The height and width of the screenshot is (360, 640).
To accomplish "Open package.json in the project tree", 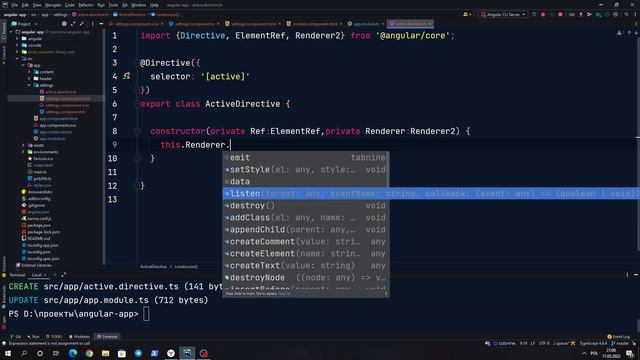I will (x=39, y=225).
